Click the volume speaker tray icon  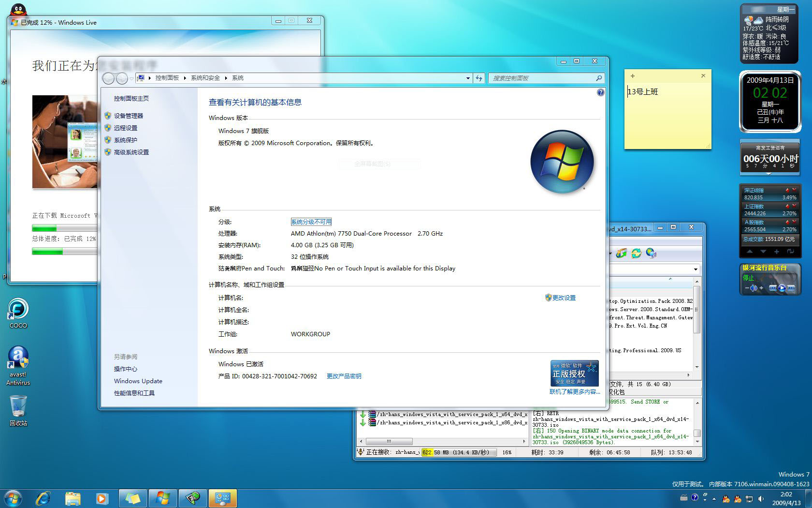click(x=761, y=498)
